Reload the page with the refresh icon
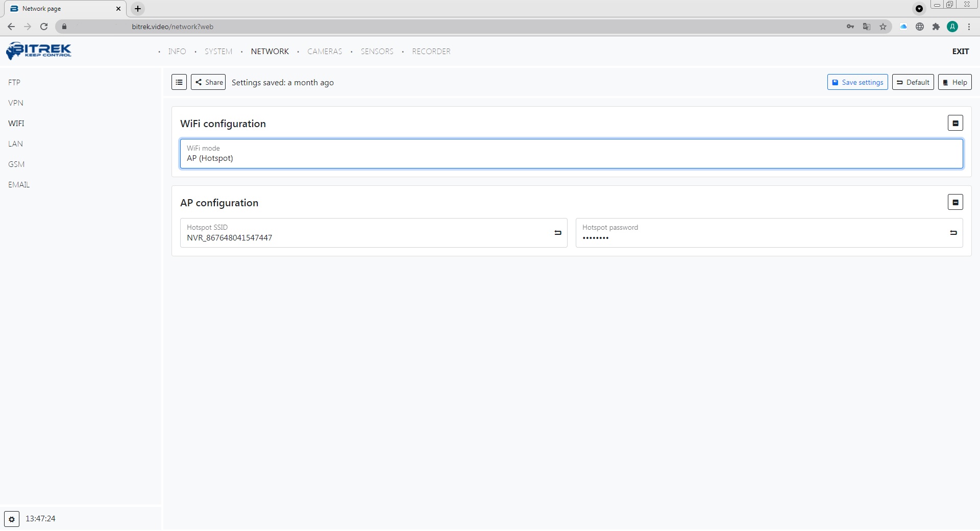The image size is (980, 531). [x=44, y=27]
